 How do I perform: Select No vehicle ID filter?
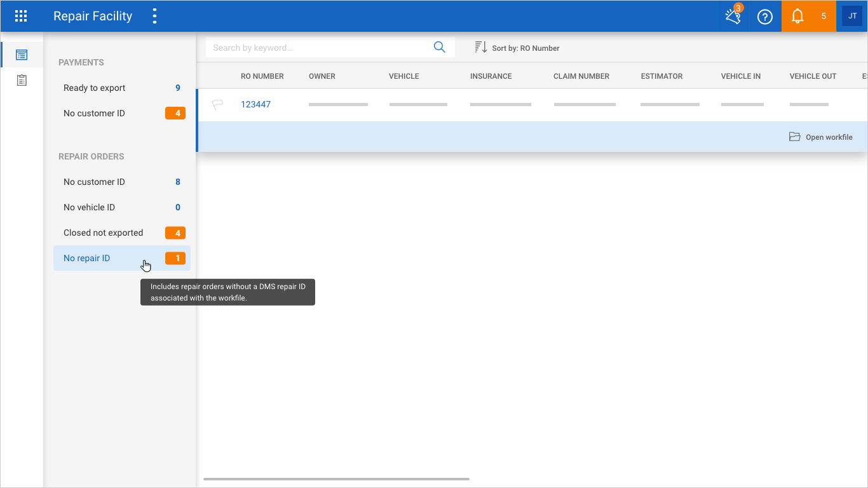(x=90, y=207)
